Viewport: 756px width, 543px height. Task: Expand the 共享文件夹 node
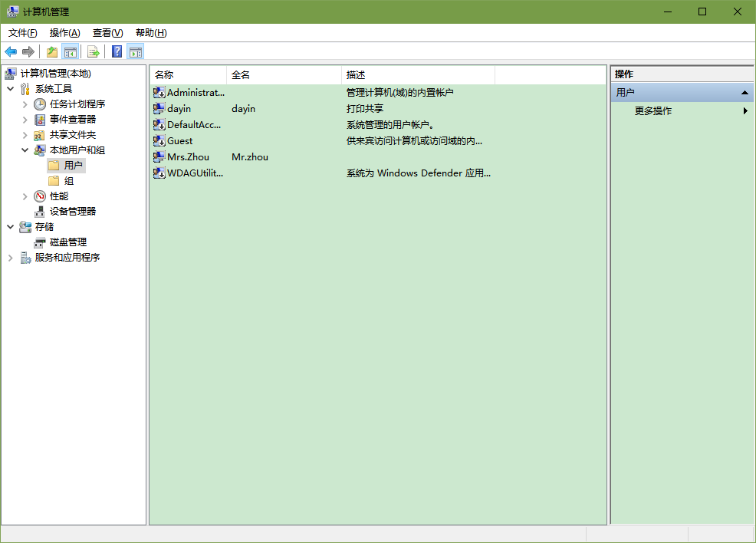(x=25, y=135)
